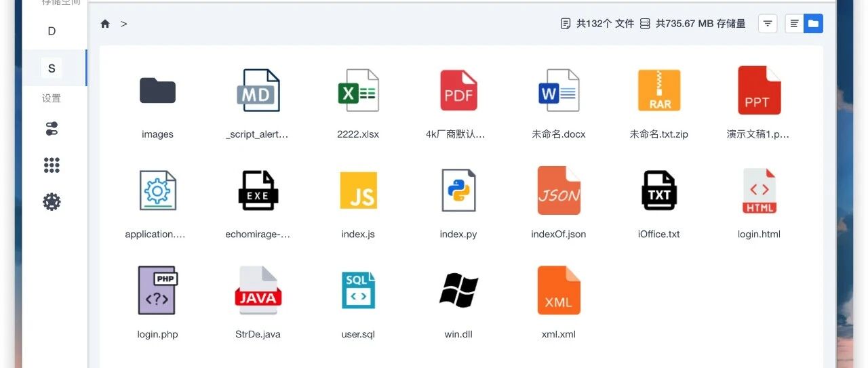This screenshot has height=368, width=868.
Task: Open the 2222.xlsx Excel file icon
Action: 358,90
